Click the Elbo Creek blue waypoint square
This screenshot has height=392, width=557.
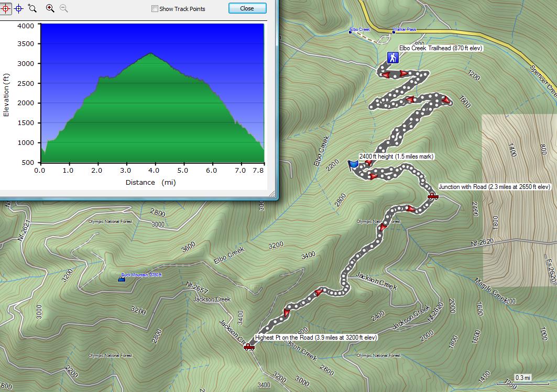350,32
